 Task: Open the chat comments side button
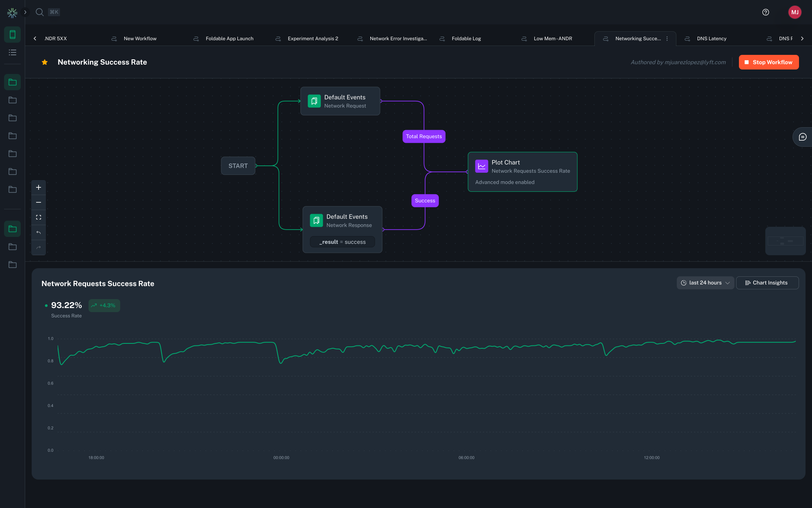click(802, 137)
